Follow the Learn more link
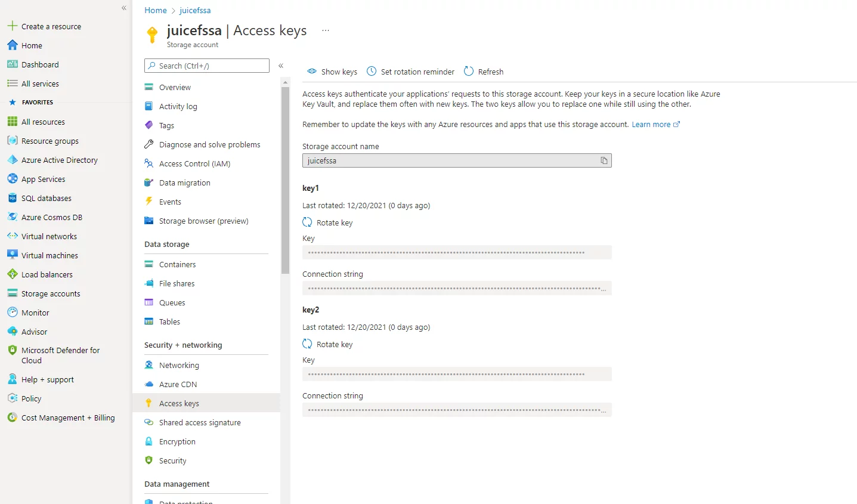857x504 pixels. click(655, 124)
